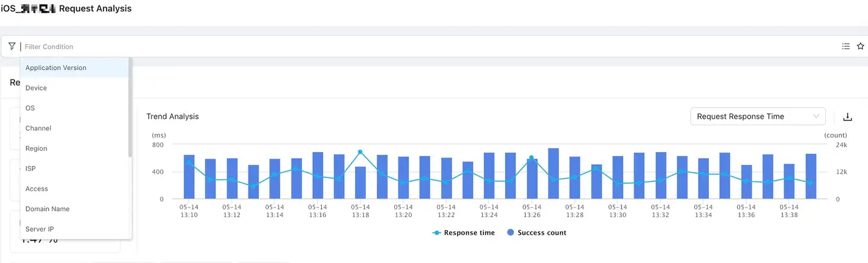Click the response time peak point at 13:18
868x263 pixels.
[360, 152]
